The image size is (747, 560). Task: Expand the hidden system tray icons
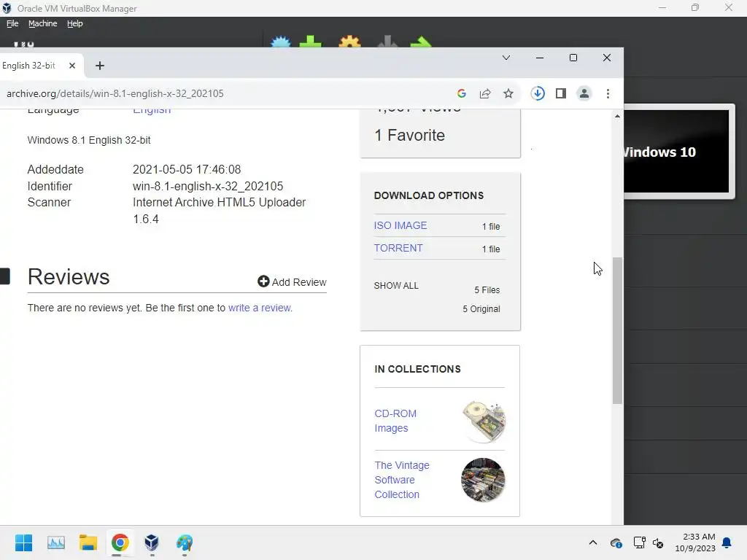coord(593,542)
